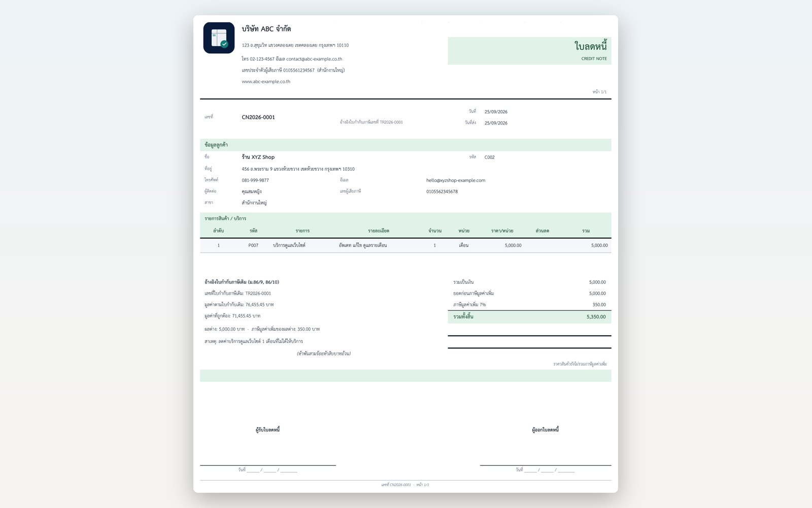Select the date value beside วันที่ส่ง

pyautogui.click(x=496, y=123)
